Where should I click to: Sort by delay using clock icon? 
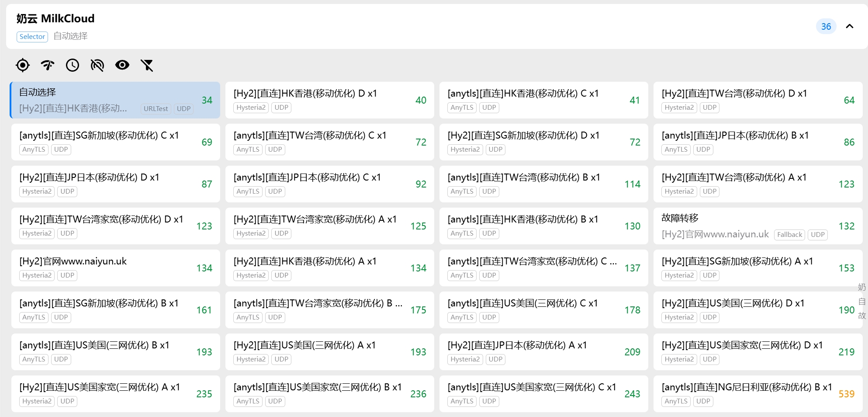pyautogui.click(x=73, y=65)
